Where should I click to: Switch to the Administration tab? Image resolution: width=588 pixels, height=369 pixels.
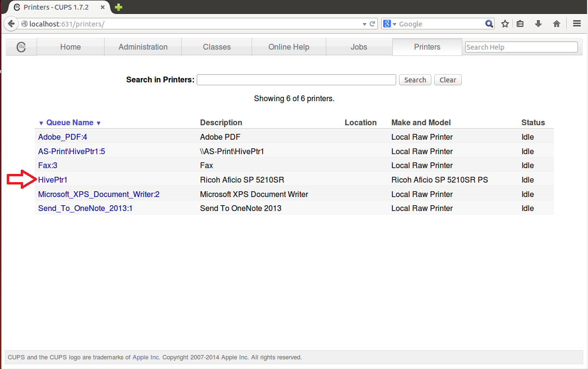click(x=143, y=47)
